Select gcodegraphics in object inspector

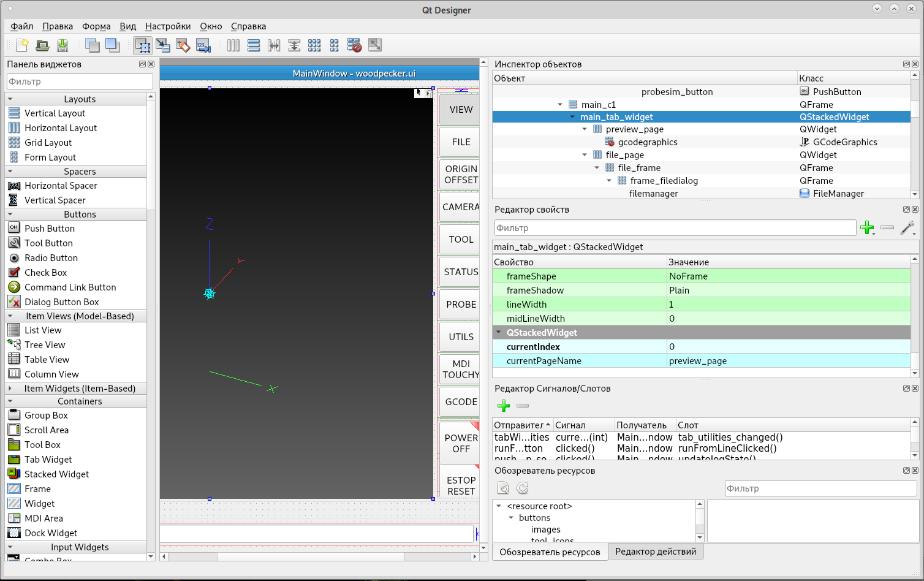648,142
